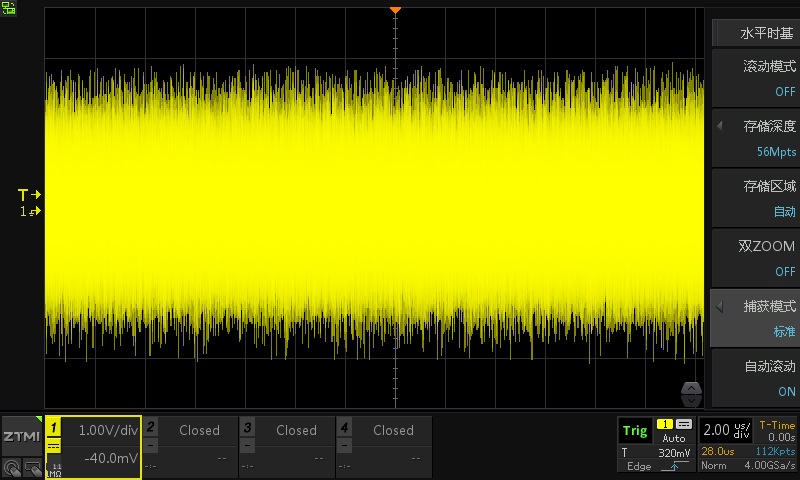
Task: Click the channel 1 ground level marker
Action: (29, 212)
